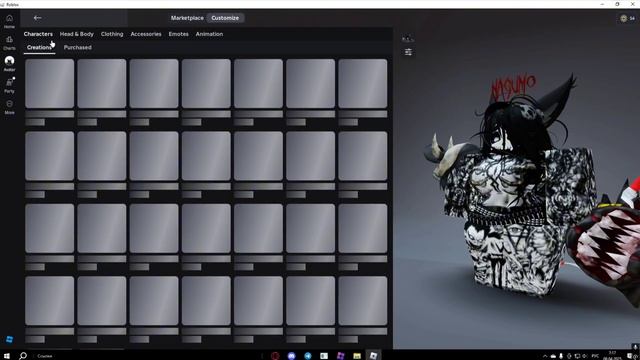Viewport: 640px width, 360px height.
Task: Select the first loading card in the bottom row
Action: coord(49,301)
